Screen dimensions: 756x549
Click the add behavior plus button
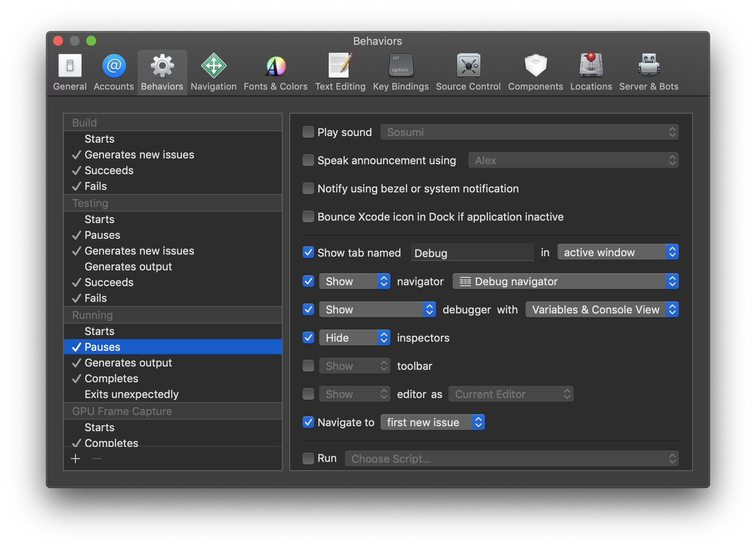click(76, 459)
